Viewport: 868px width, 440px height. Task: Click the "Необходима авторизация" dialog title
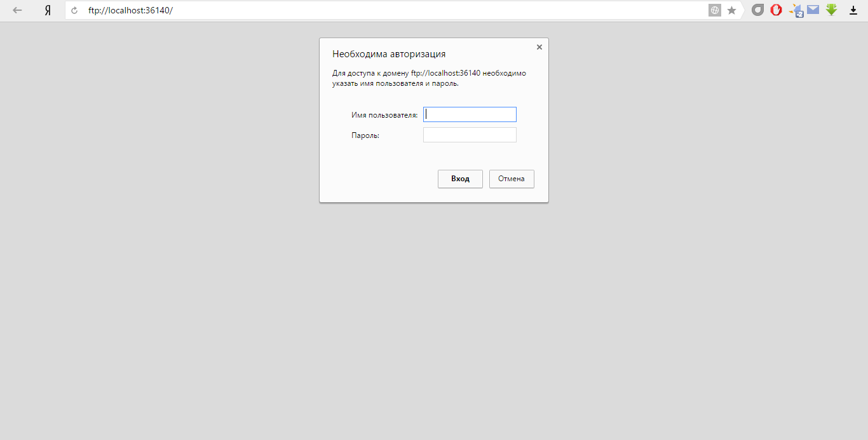[389, 54]
